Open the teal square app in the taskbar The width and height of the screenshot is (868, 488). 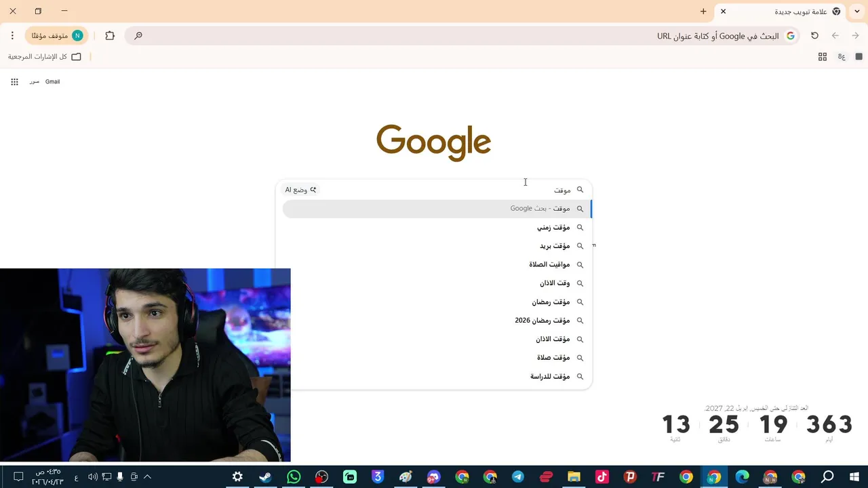click(x=350, y=477)
